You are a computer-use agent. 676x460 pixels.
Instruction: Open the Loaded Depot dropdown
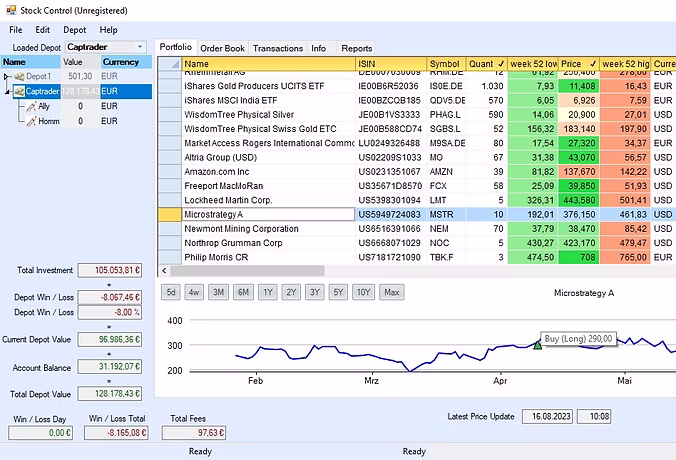click(141, 46)
